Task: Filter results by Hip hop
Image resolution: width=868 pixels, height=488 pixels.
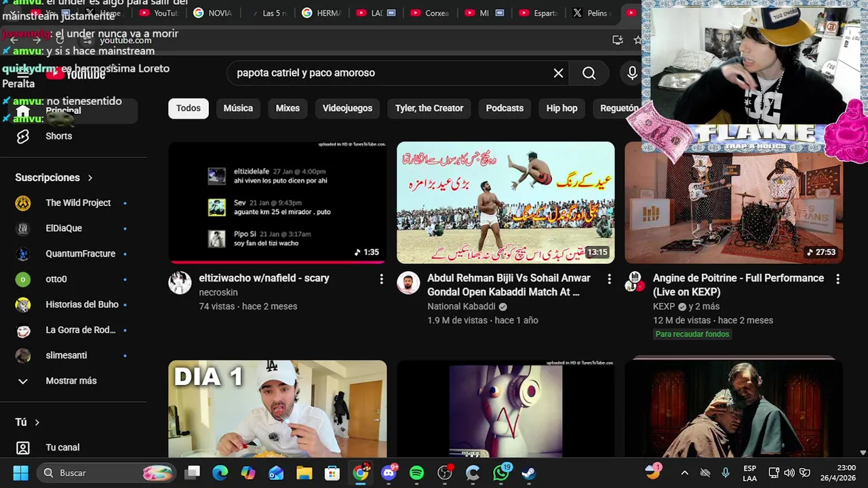Action: pyautogui.click(x=561, y=108)
